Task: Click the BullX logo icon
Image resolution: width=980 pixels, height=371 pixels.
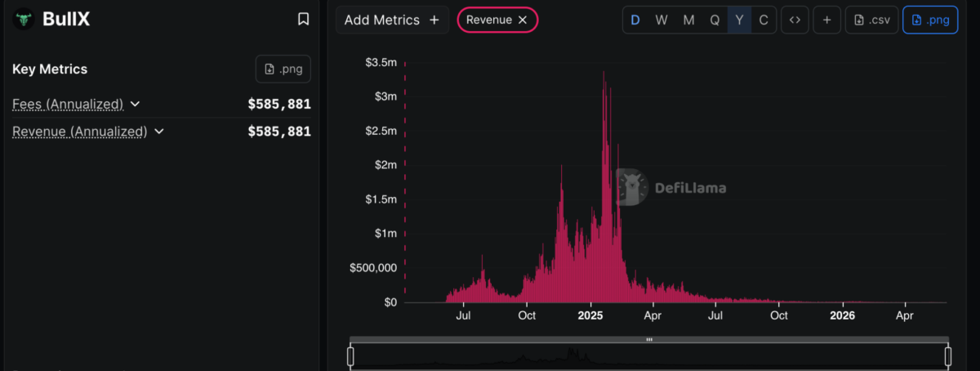Action: click(x=25, y=19)
